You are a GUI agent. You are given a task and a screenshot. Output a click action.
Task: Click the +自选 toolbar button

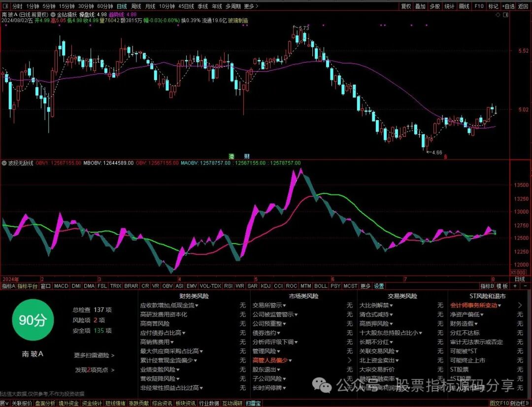(508, 6)
